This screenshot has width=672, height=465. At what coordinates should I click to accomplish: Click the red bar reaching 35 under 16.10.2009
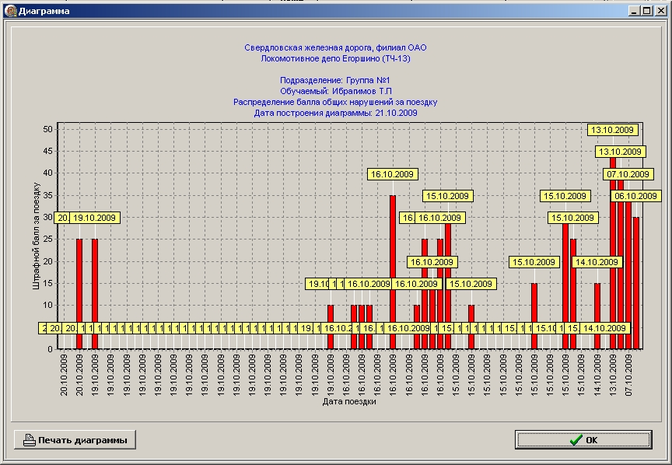(x=393, y=270)
